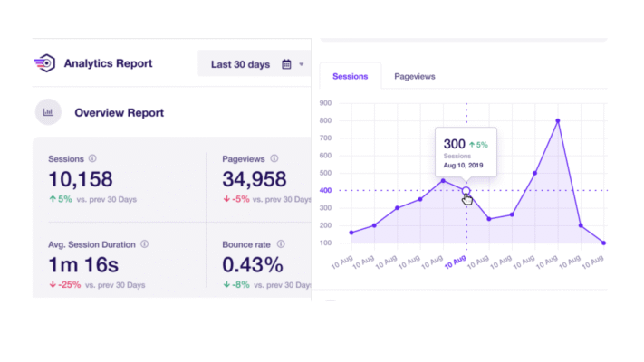Click the first data point on chart
Screen dimensions: 644x362
click(351, 233)
